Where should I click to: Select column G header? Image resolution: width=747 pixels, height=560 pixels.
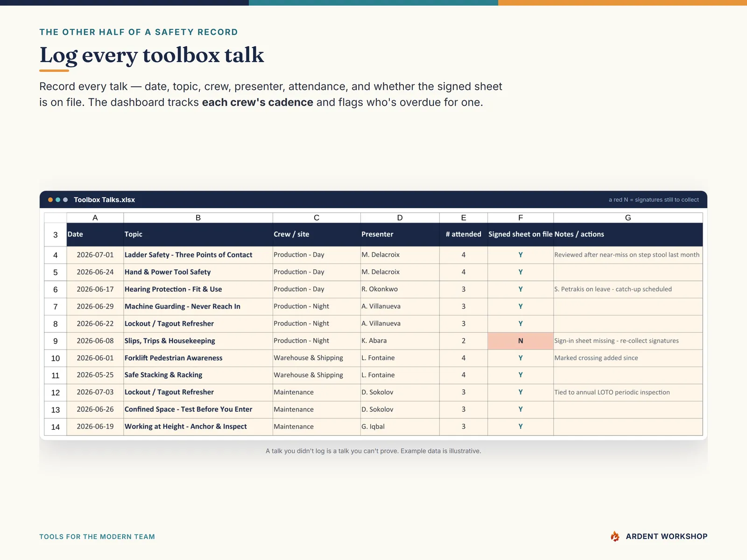[628, 218]
